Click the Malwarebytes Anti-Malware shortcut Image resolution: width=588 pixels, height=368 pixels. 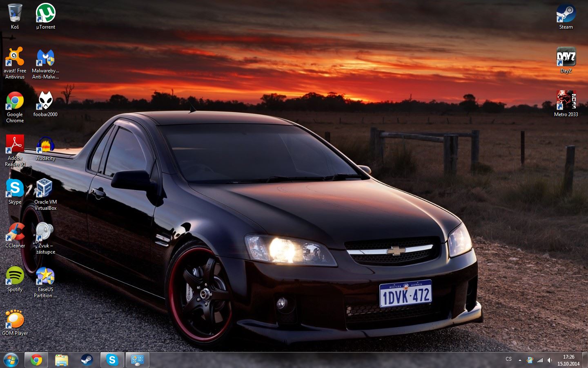(45, 58)
